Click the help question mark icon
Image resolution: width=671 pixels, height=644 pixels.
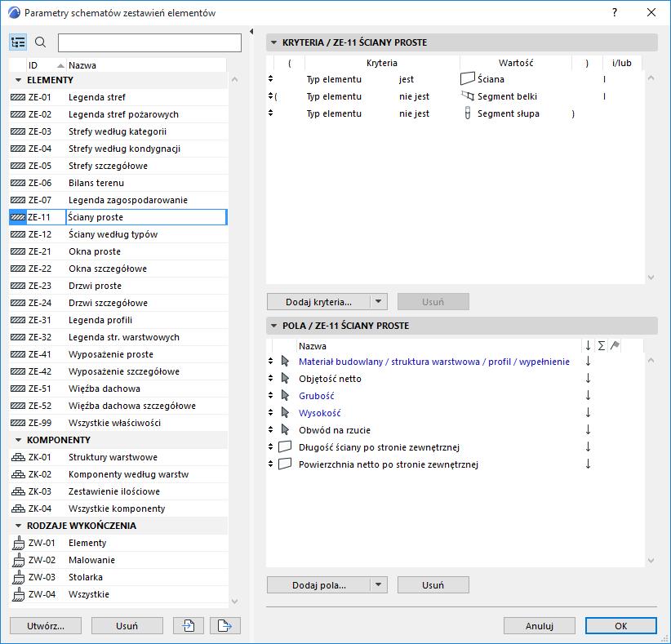coord(615,12)
